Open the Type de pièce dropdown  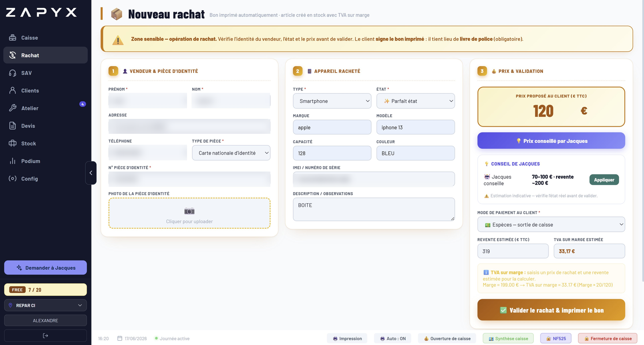(x=231, y=153)
